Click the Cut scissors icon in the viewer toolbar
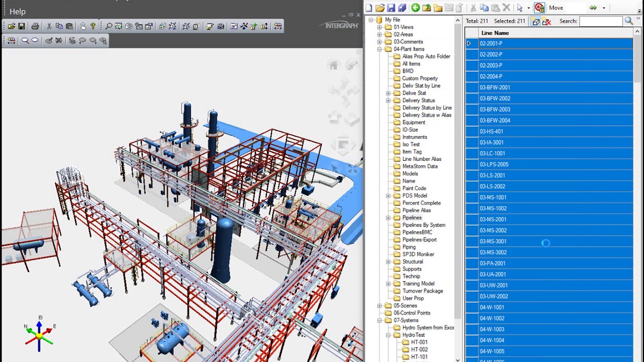 coord(49,26)
